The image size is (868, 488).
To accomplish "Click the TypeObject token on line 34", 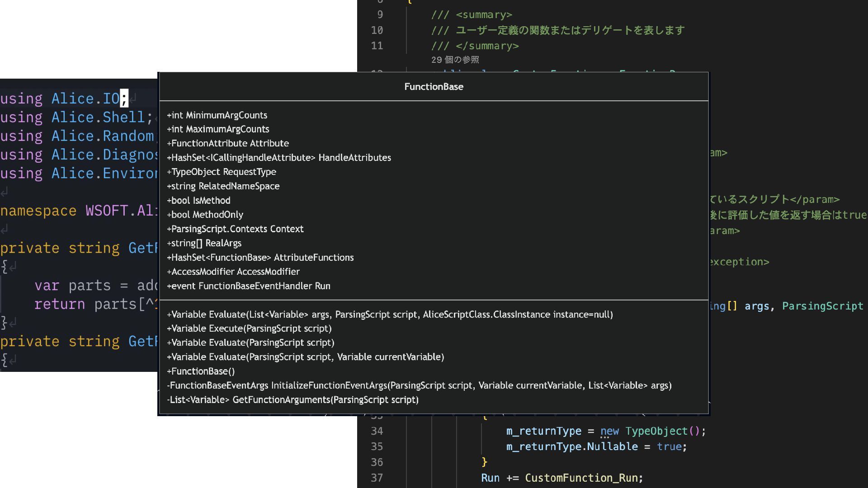I will [656, 431].
